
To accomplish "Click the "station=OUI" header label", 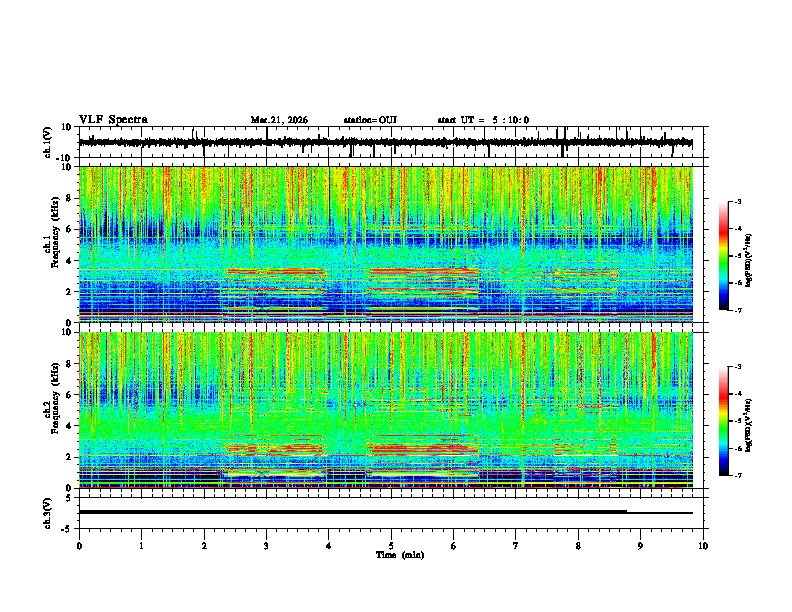I will [x=370, y=120].
